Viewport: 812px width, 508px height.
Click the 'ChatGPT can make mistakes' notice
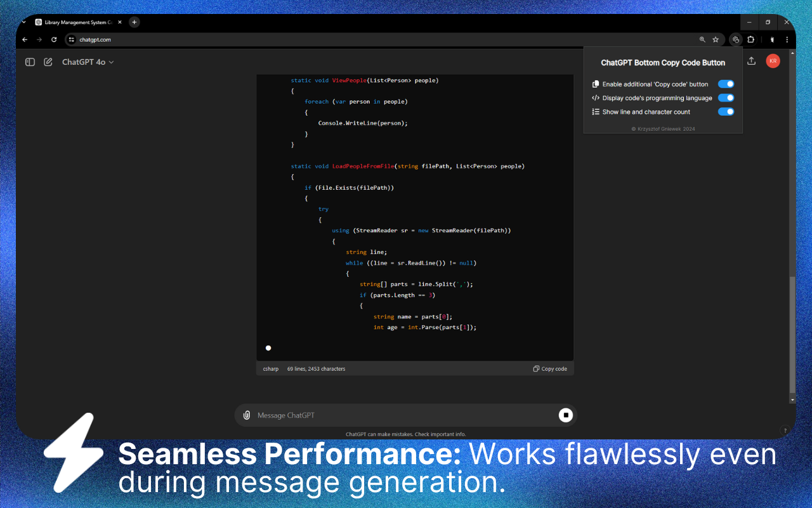pyautogui.click(x=406, y=434)
